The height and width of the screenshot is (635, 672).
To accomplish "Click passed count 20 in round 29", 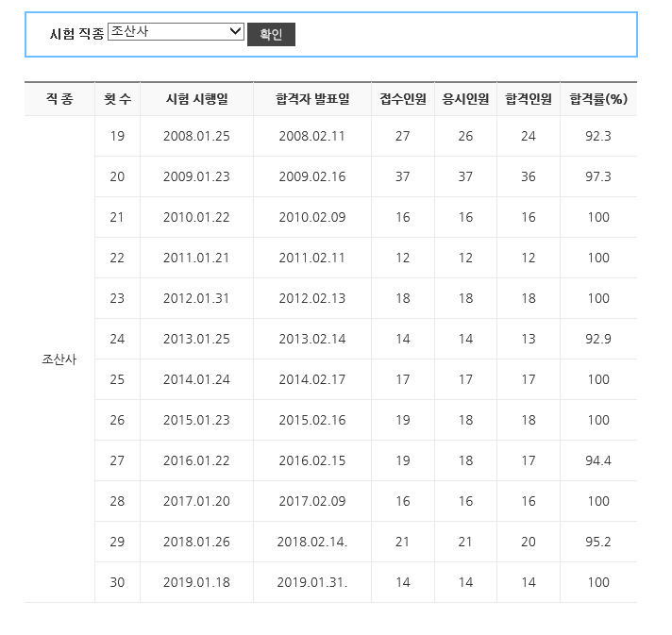I will tap(529, 542).
